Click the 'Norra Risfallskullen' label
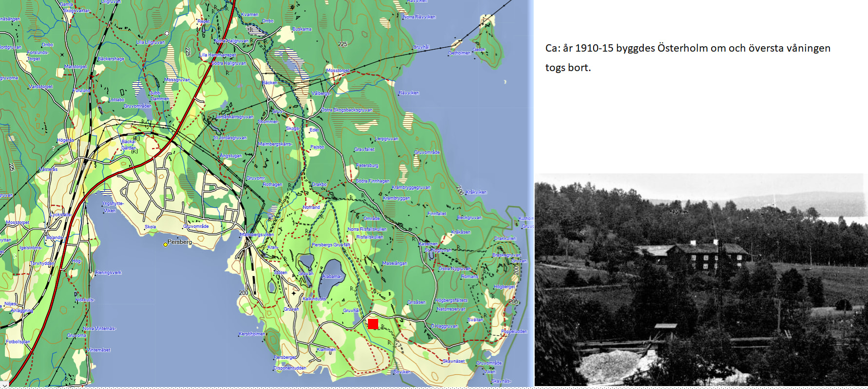Screen dimensions: 868x389 pos(367,229)
